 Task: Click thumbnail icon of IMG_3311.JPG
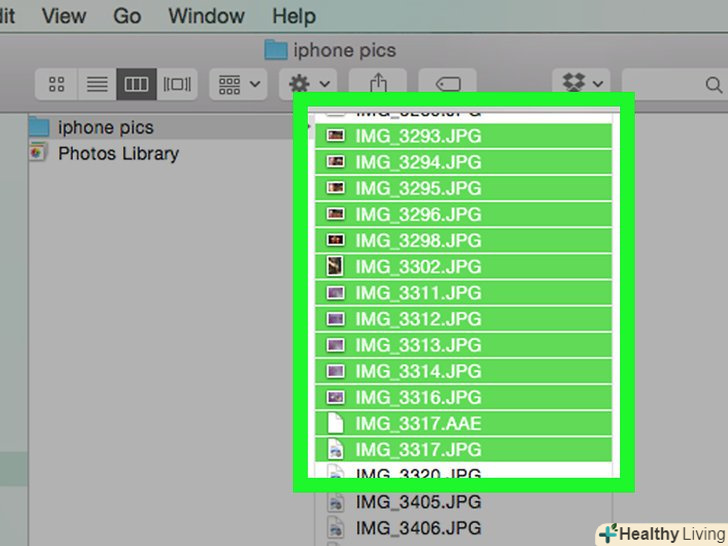tap(335, 292)
